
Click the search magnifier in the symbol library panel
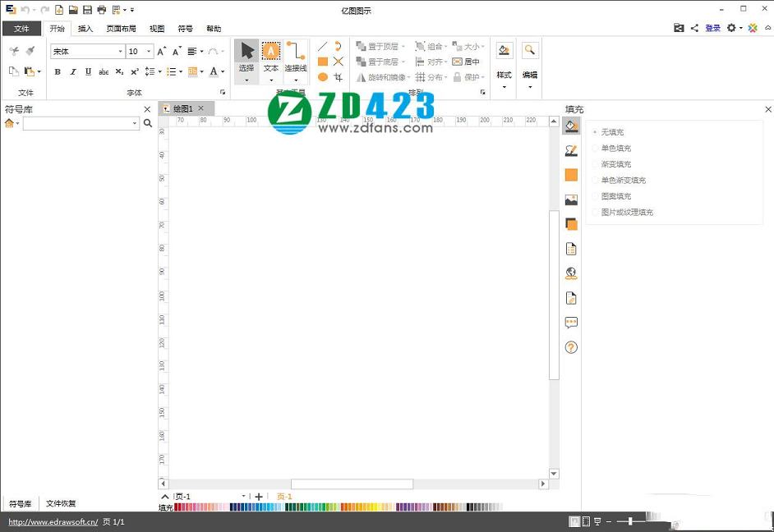(x=148, y=123)
